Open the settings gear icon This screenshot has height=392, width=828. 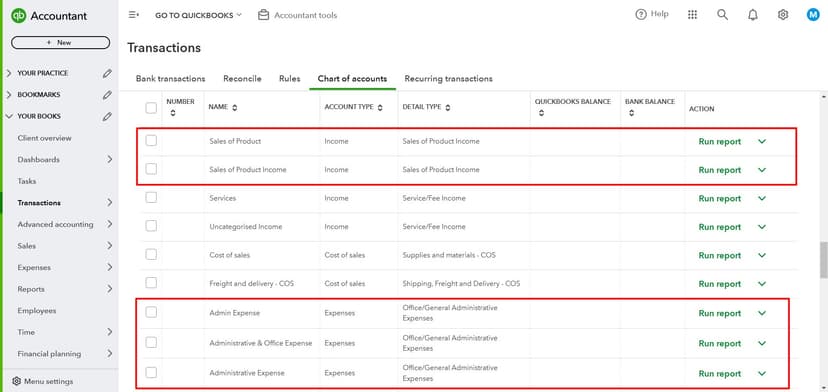783,15
